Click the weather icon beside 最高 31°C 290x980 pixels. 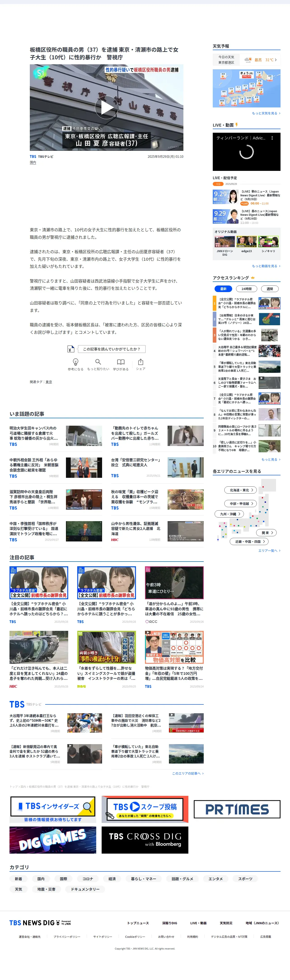tap(248, 60)
